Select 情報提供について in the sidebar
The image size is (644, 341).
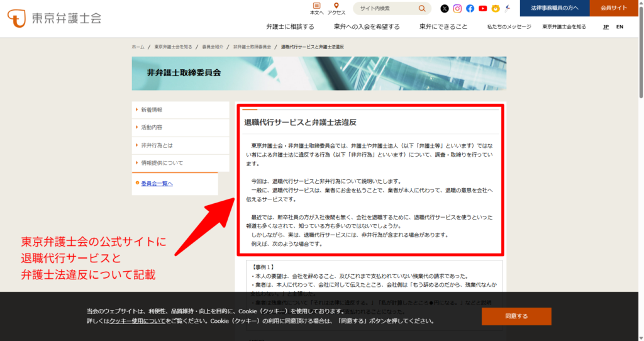click(180, 163)
